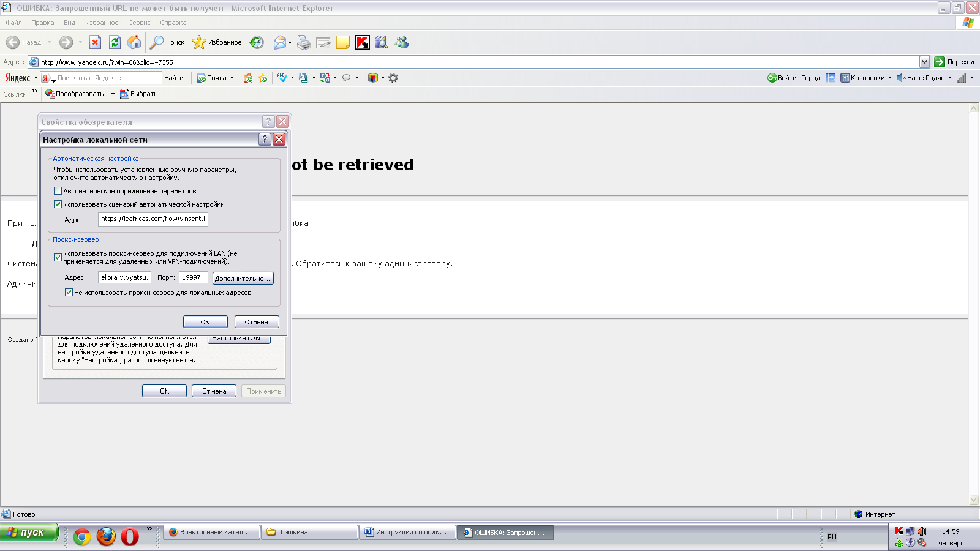Go to the Home page icon
The height and width of the screenshot is (551, 980).
click(x=134, y=42)
